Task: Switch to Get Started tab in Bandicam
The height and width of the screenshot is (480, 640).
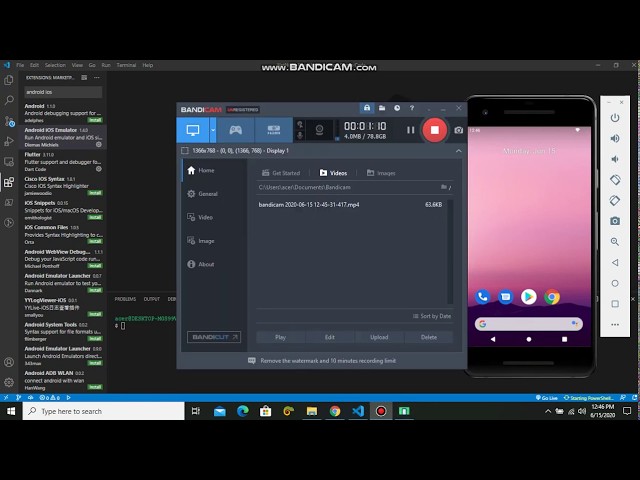Action: [x=281, y=173]
